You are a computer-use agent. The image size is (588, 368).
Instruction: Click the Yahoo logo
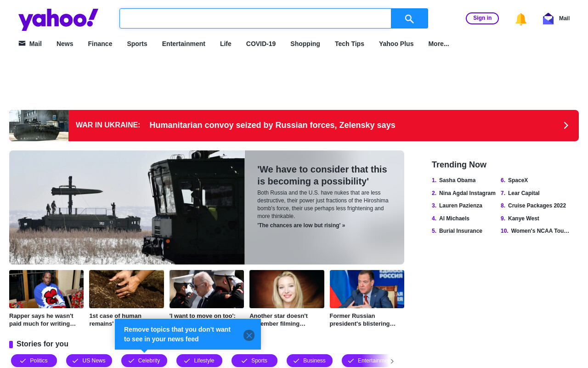pyautogui.click(x=58, y=19)
